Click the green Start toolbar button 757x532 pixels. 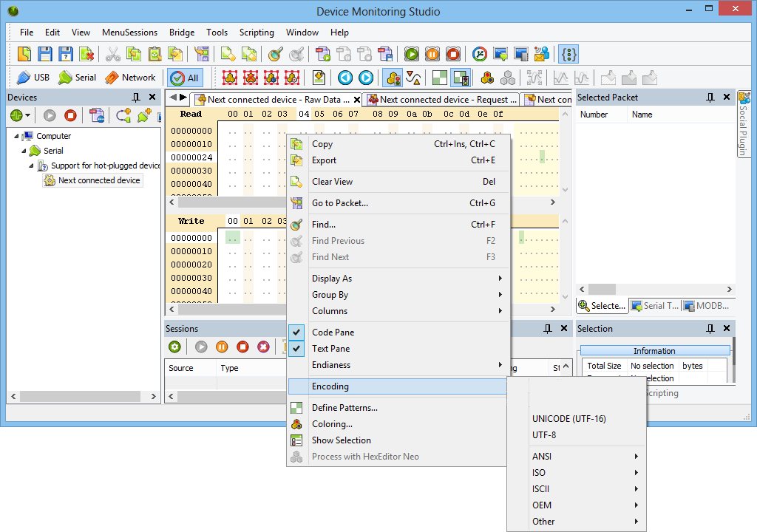(411, 54)
